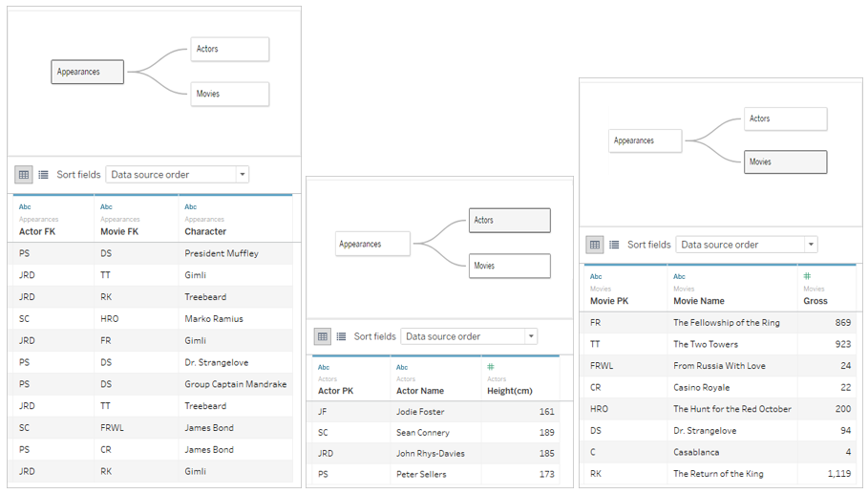This screenshot has width=868, height=494.
Task: Expand Sort fields dropdown above the Movie Name column
Action: tap(746, 245)
